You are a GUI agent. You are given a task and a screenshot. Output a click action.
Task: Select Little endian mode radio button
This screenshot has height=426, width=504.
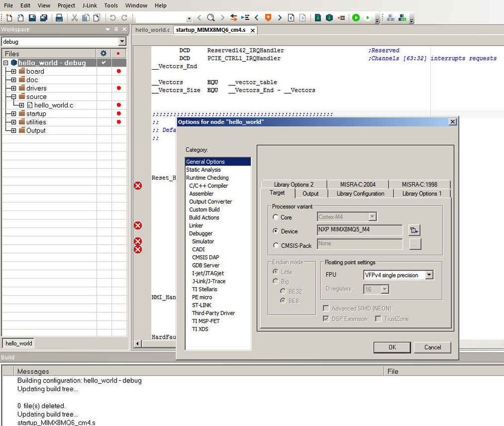(x=275, y=272)
